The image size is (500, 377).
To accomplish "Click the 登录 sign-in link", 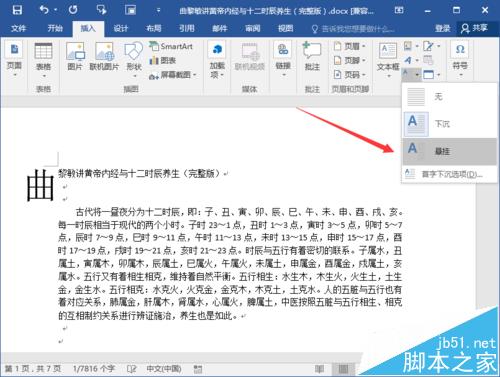I will click(442, 29).
